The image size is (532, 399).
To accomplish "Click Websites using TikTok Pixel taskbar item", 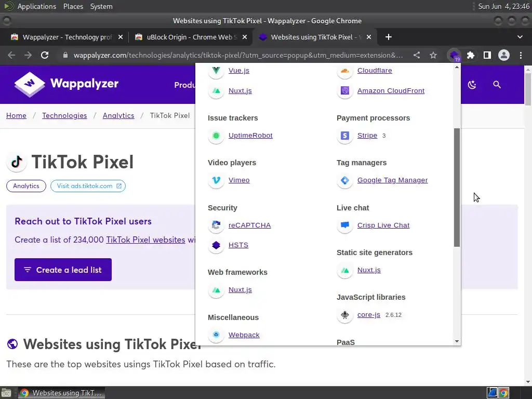I will point(61,393).
